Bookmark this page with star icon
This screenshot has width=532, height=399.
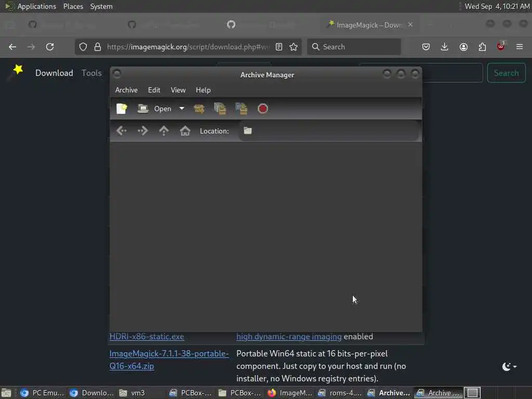[x=294, y=47]
